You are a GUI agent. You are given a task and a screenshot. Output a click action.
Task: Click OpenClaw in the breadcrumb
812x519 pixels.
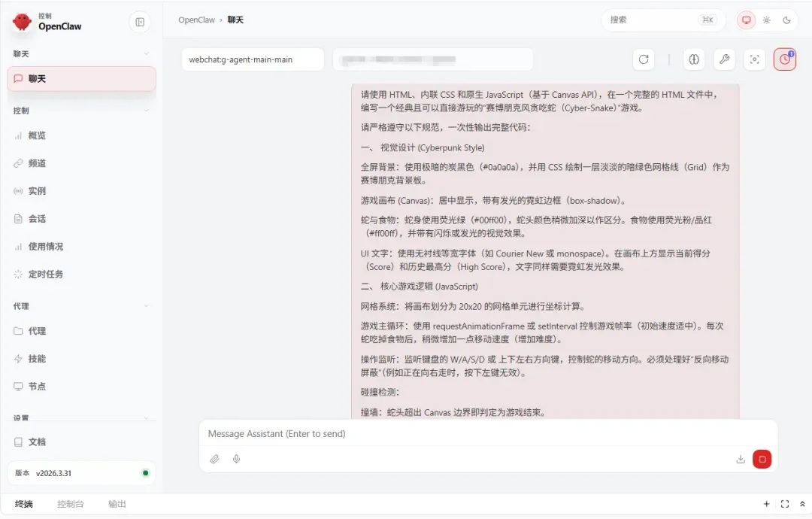pyautogui.click(x=196, y=20)
